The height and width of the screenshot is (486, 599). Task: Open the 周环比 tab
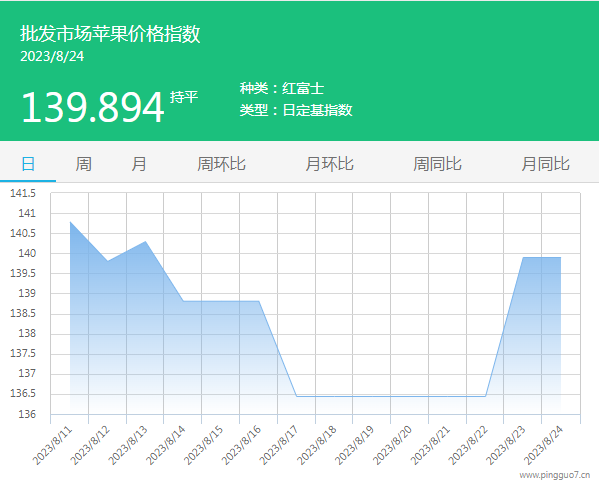222,164
